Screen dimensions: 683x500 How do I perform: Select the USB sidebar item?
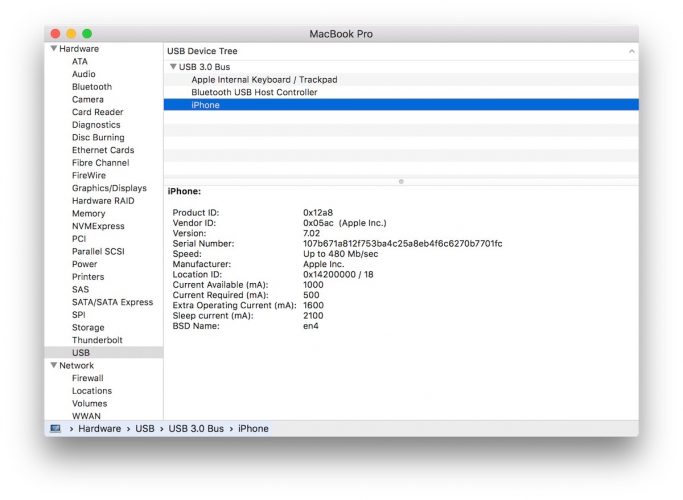coord(104,353)
